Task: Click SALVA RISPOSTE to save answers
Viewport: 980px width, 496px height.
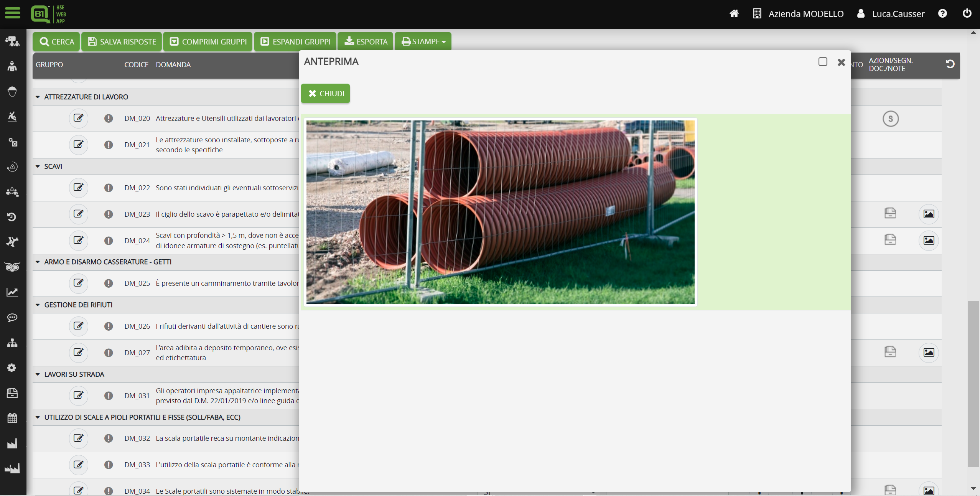Action: pos(121,41)
